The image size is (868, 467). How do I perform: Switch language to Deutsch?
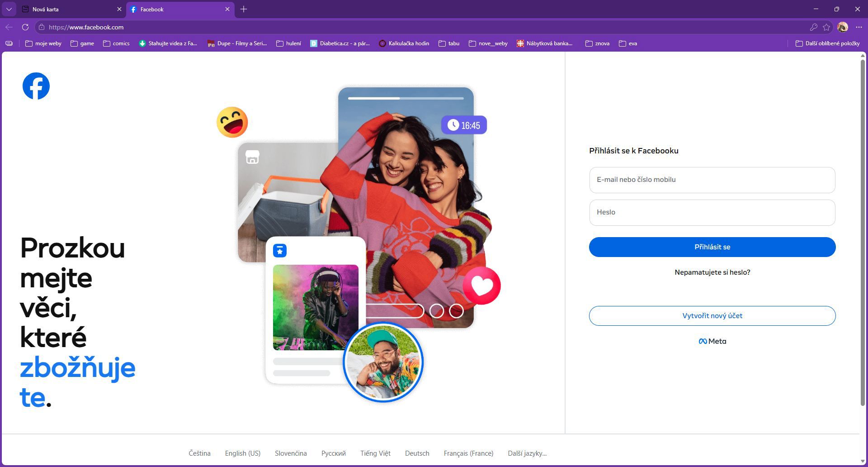click(x=417, y=453)
